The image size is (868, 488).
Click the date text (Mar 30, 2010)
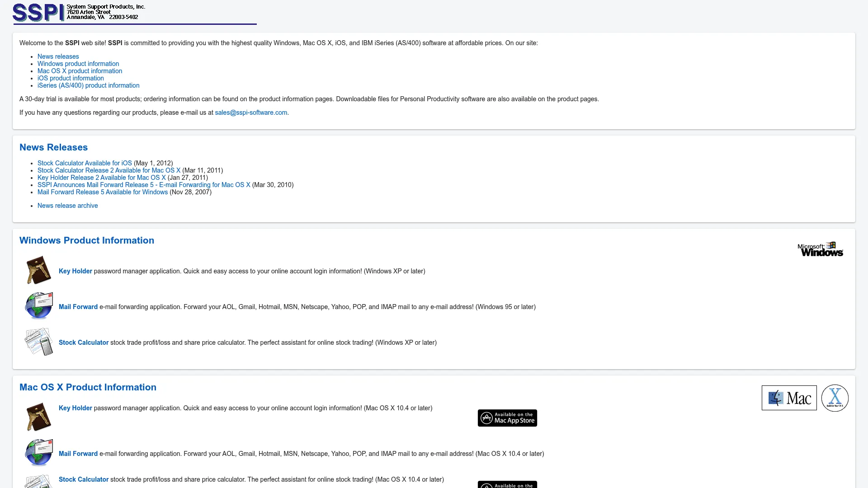(273, 185)
